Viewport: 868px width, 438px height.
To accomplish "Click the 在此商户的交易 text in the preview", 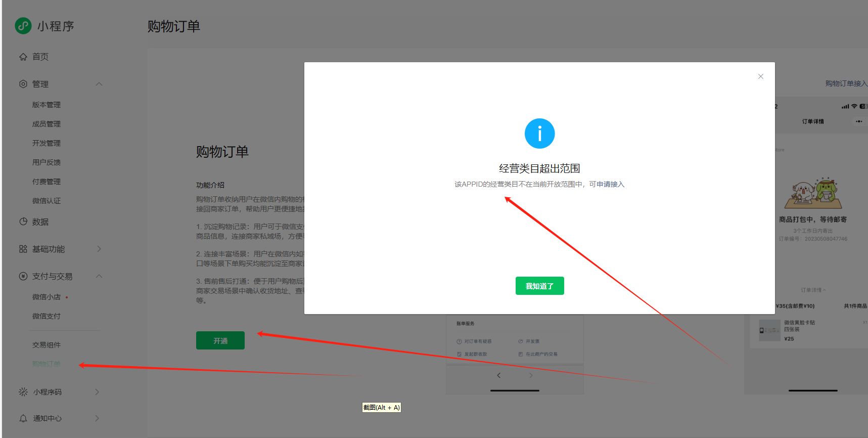I will click(541, 354).
